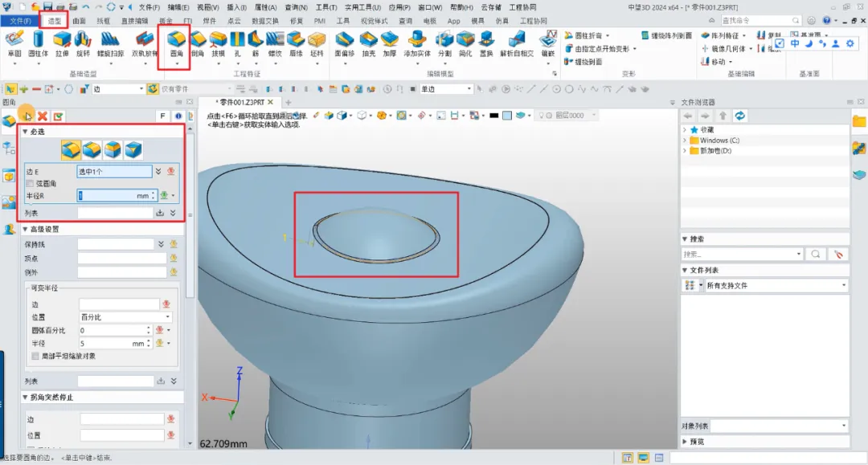The width and height of the screenshot is (868, 465).
Task: Click the red X cancel icon
Action: point(43,116)
